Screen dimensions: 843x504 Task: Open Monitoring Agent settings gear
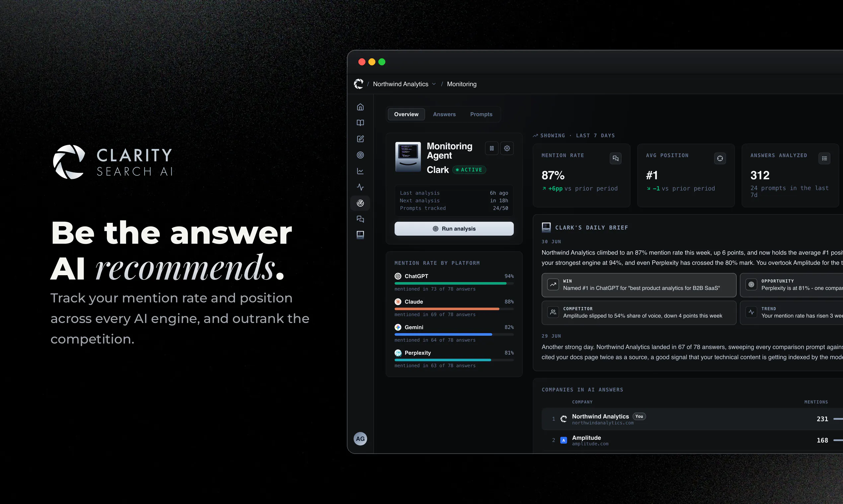tap(507, 149)
